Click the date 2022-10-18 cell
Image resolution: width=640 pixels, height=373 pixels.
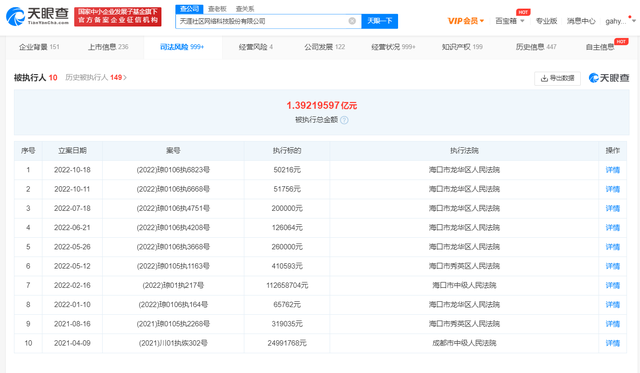pos(72,170)
